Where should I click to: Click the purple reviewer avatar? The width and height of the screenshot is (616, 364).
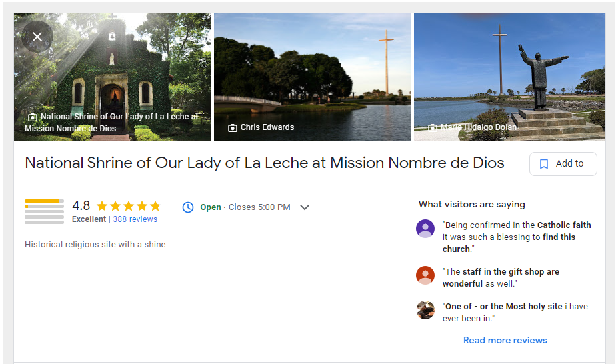(x=425, y=229)
